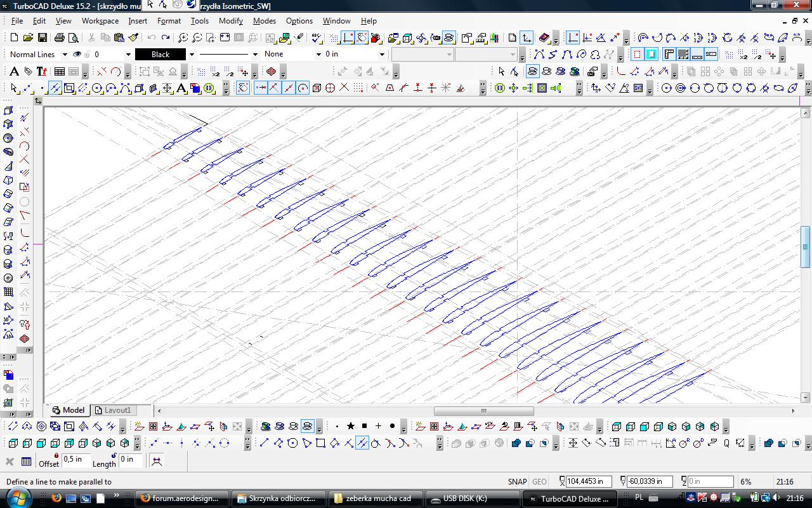Toggle layer visibility eye icon
This screenshot has width=812, height=508.
point(77,55)
